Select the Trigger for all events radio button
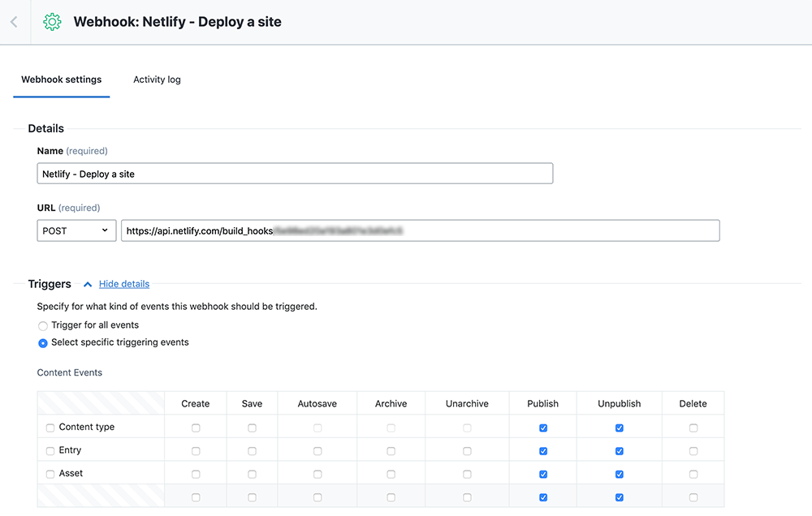Viewport: 812px width, 516px height. [x=42, y=325]
